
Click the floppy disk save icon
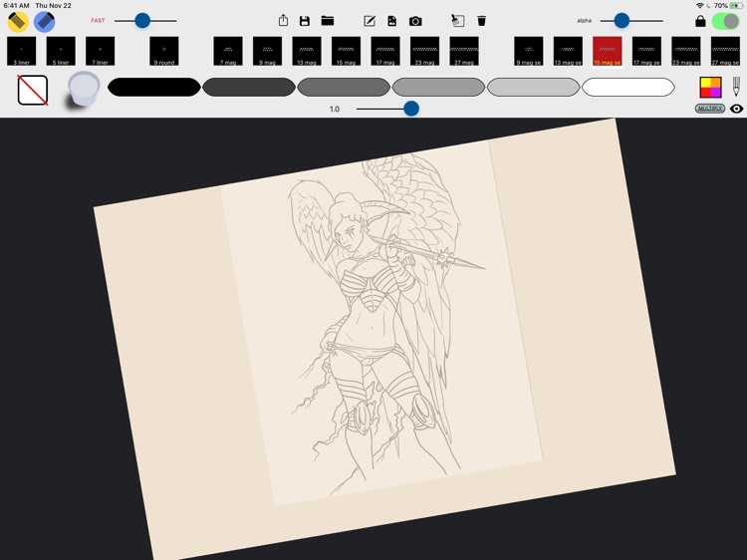tap(305, 20)
